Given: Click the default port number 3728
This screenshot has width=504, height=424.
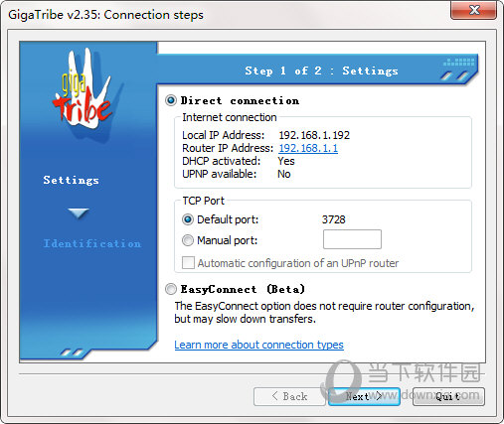Looking at the screenshot, I should [334, 219].
